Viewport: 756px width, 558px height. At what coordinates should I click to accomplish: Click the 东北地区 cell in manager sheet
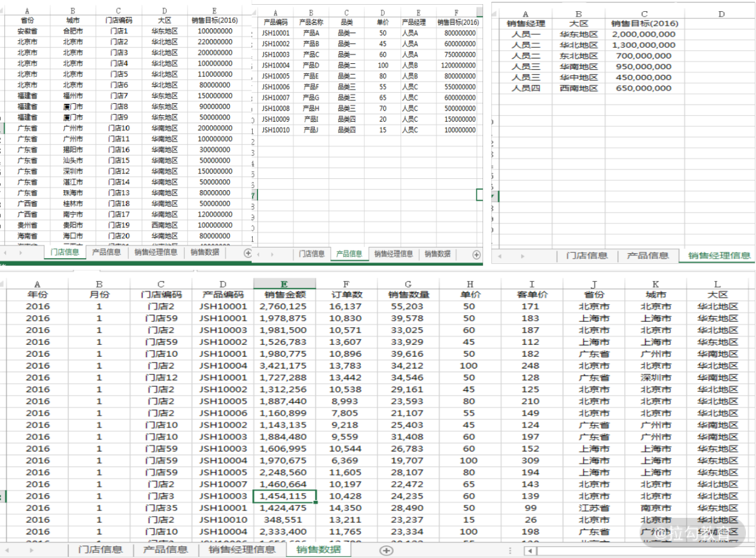coord(579,56)
